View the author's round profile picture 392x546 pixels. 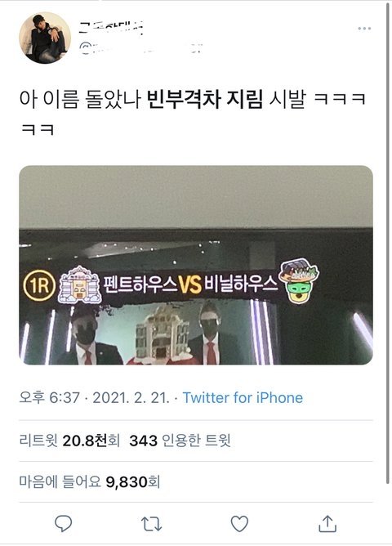45,38
